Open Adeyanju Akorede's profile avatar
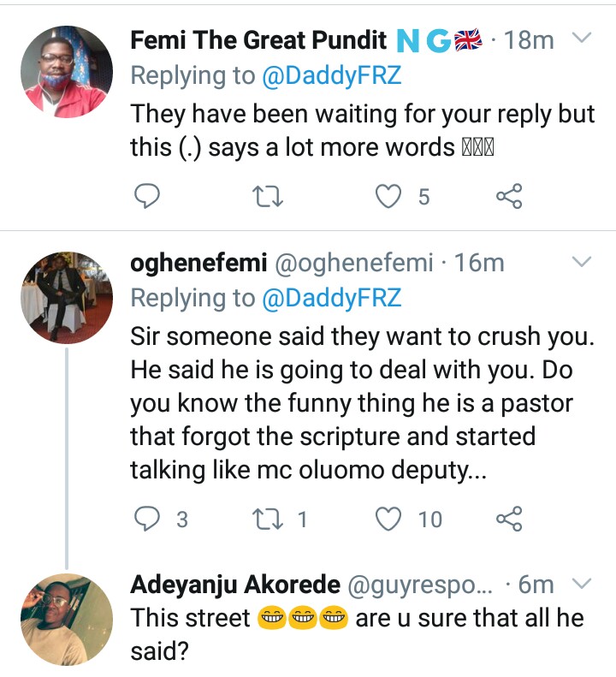The image size is (616, 677). pyautogui.click(x=66, y=619)
